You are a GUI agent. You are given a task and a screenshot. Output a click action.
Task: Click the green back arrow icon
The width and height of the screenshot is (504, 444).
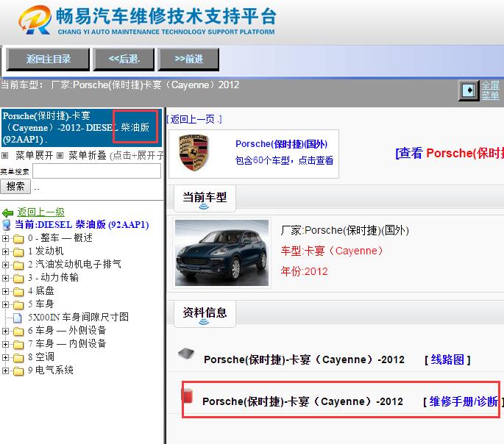7,212
